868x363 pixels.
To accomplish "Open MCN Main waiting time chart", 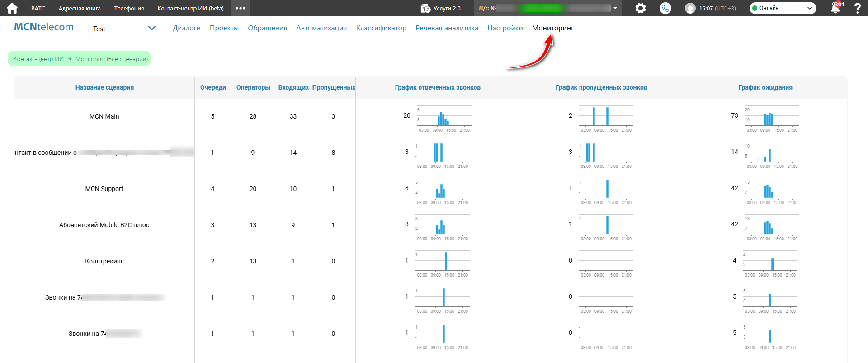I will pyautogui.click(x=771, y=119).
